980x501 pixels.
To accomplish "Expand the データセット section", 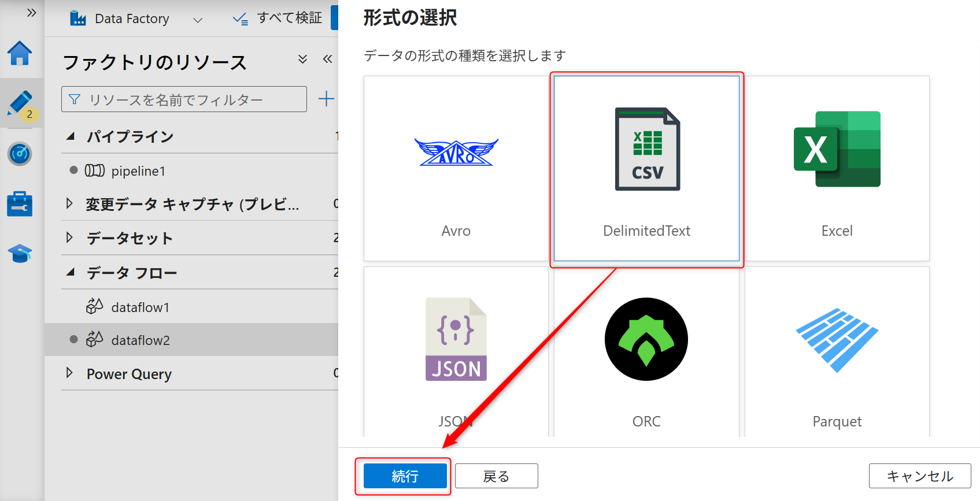I will point(69,237).
